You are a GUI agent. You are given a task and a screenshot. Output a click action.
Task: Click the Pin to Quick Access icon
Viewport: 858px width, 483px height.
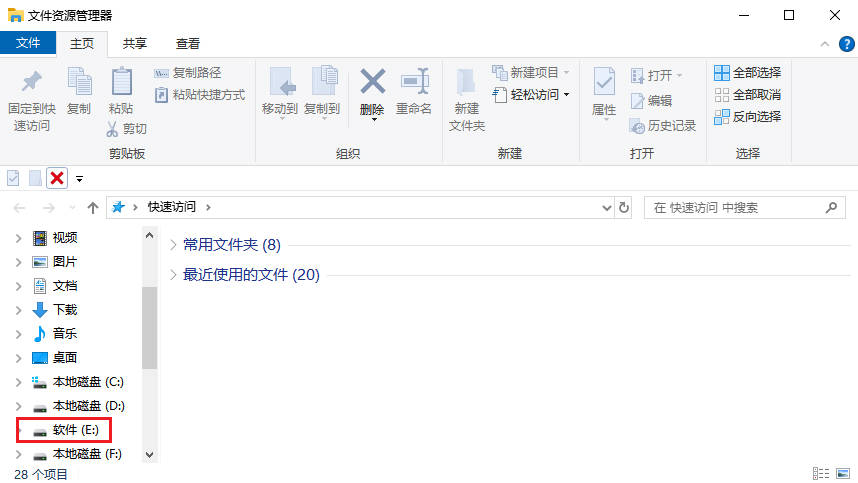click(31, 83)
